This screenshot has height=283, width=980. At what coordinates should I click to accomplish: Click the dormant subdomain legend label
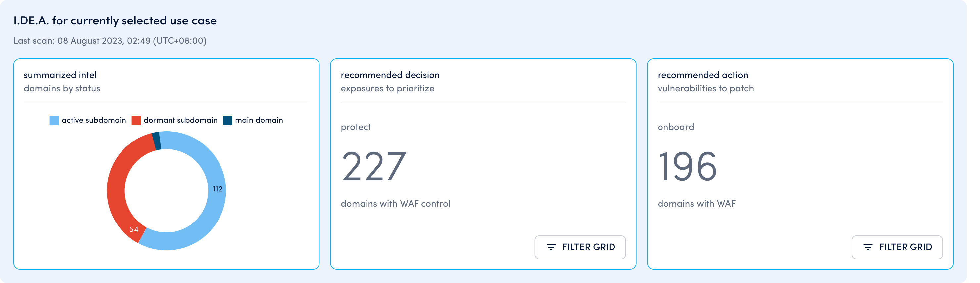(180, 120)
